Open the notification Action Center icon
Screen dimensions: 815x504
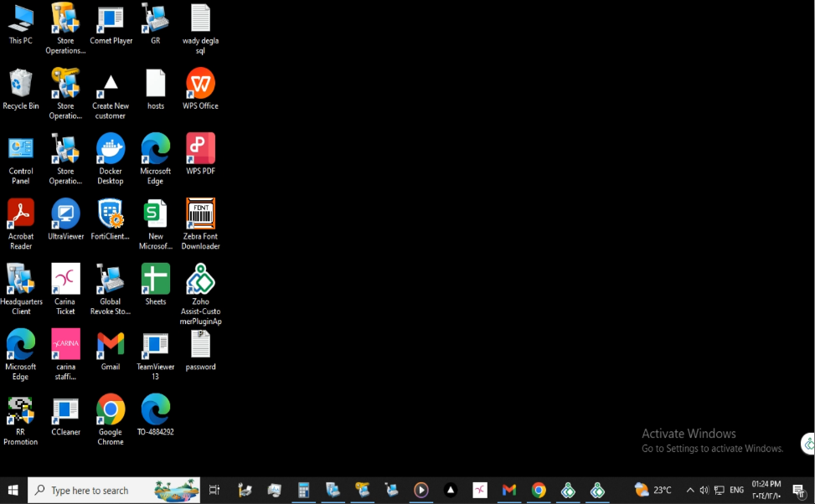pyautogui.click(x=799, y=490)
